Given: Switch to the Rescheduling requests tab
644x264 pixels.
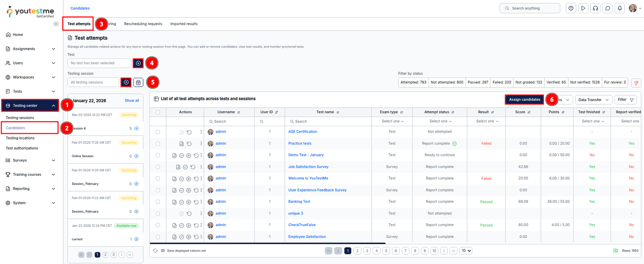Looking at the screenshot, I should pos(143,24).
